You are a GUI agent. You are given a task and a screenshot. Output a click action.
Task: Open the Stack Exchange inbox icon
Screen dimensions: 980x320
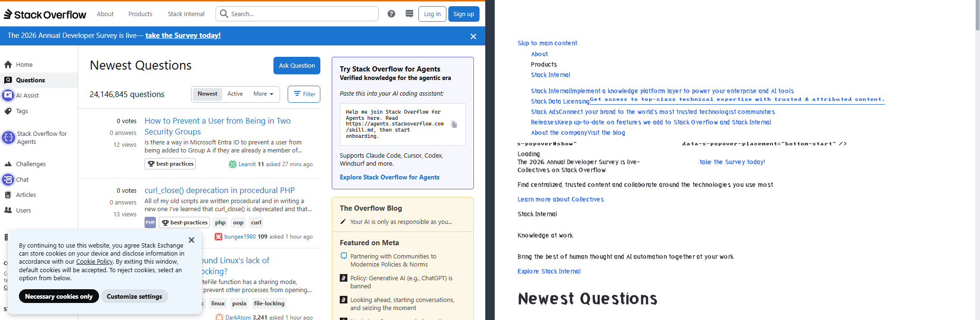tap(409, 14)
